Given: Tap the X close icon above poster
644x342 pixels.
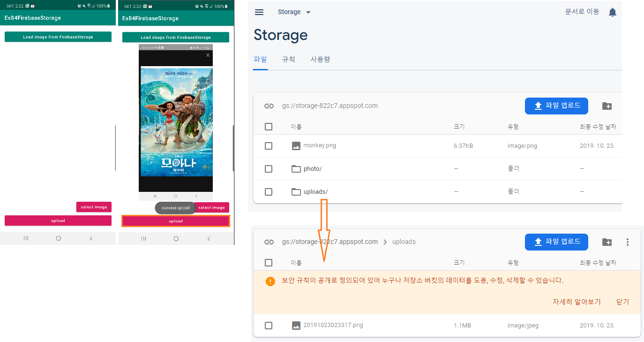Looking at the screenshot, I should coord(208,55).
